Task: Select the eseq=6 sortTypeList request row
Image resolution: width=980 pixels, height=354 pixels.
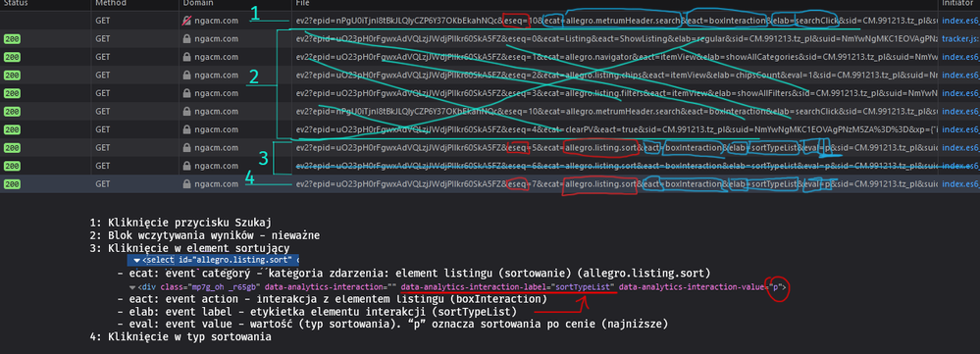Action: 490,166
